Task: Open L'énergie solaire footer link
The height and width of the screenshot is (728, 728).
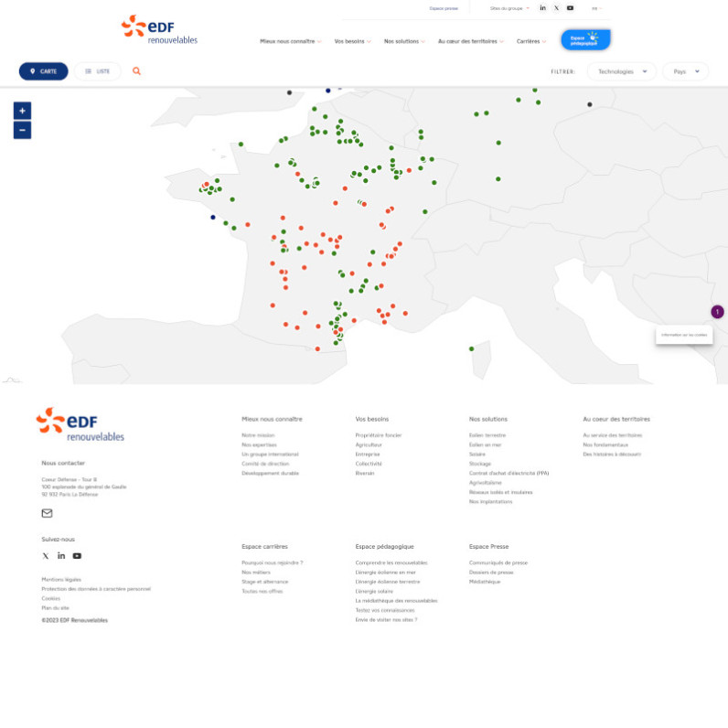Action: (x=374, y=592)
